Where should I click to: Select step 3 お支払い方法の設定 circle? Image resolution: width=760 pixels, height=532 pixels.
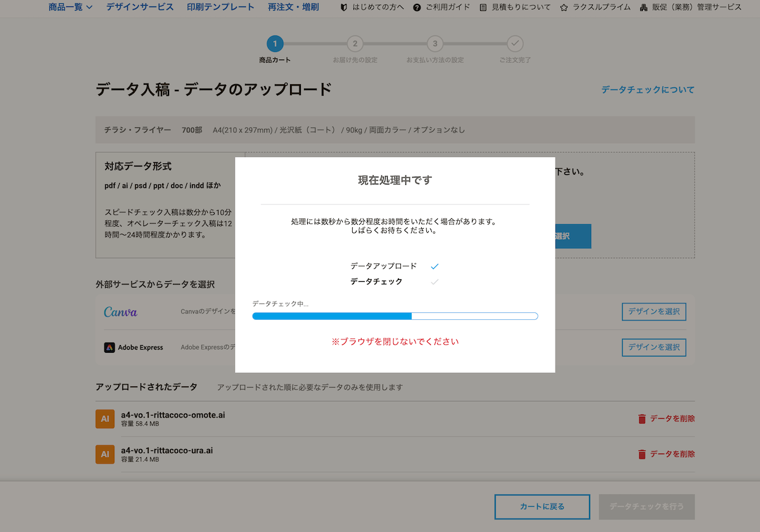click(x=434, y=44)
